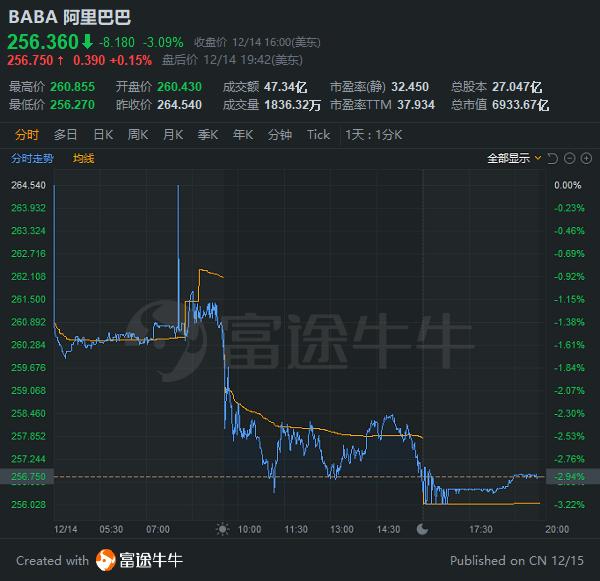Select the 日K tab
The height and width of the screenshot is (581, 600).
[x=102, y=135]
